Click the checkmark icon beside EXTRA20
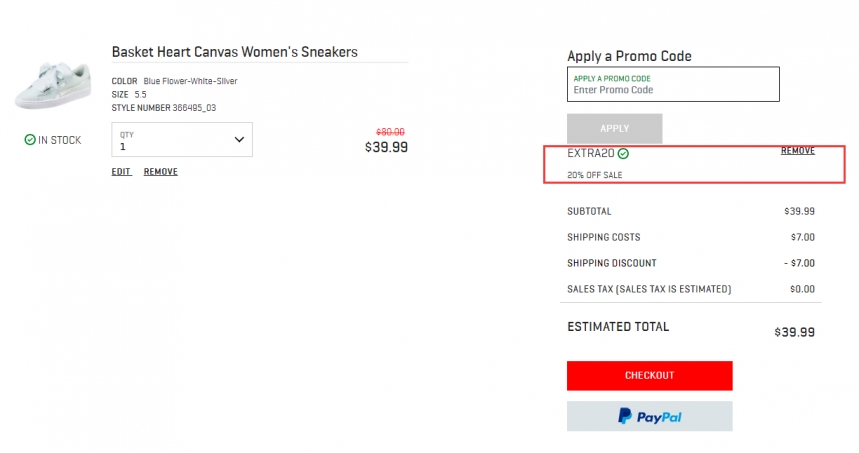 coord(623,154)
